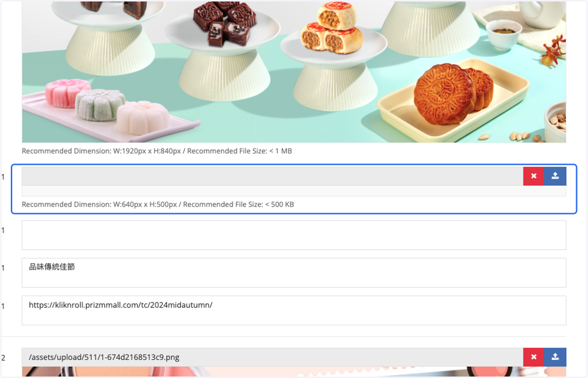The width and height of the screenshot is (588, 378).
Task: Remove the 1-674d2168513c9.png image with the red X
Action: (x=534, y=357)
